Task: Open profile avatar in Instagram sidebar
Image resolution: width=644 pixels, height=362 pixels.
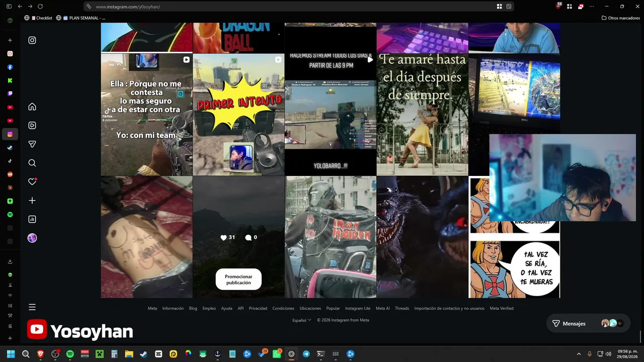Action: point(32,238)
